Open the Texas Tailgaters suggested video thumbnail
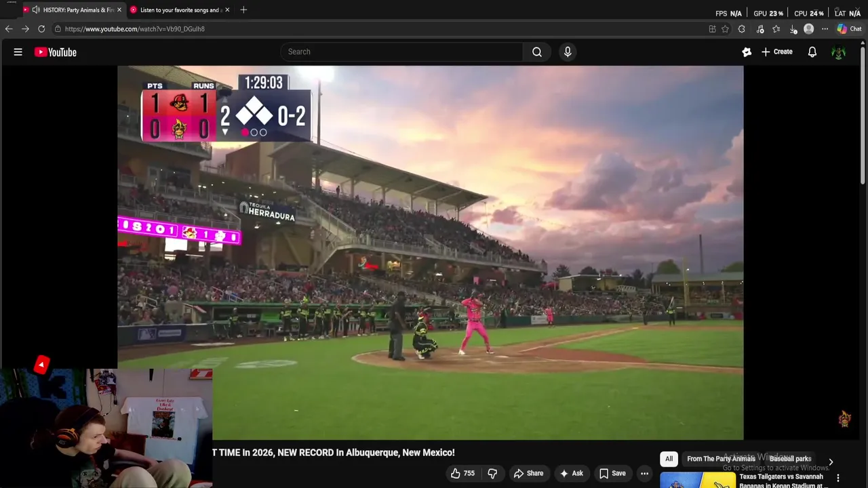The height and width of the screenshot is (488, 868). (698, 481)
